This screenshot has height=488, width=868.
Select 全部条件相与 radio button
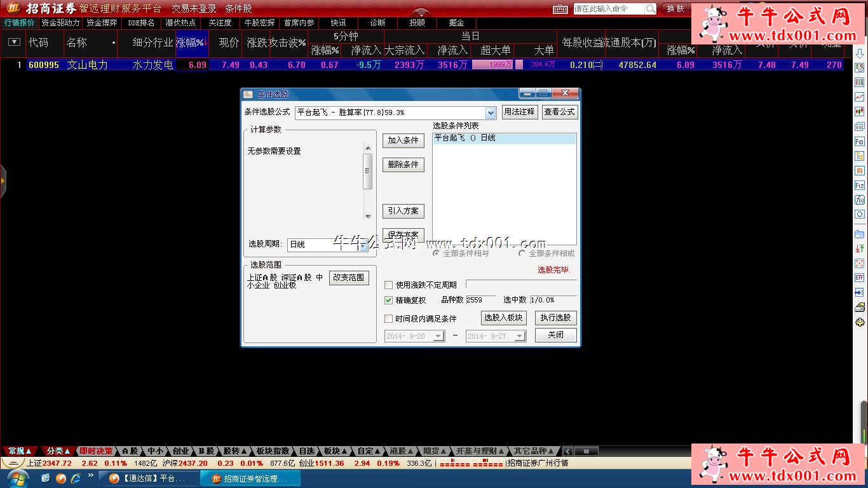click(x=436, y=253)
